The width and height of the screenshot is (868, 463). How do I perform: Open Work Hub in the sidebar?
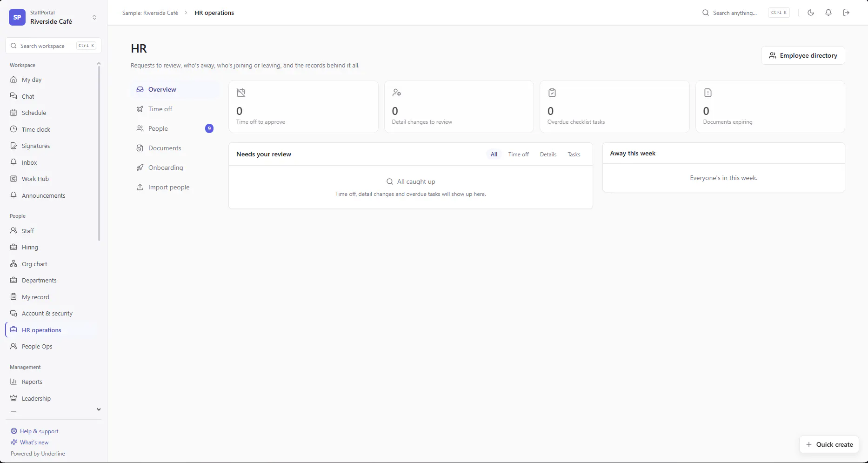tap(52, 179)
